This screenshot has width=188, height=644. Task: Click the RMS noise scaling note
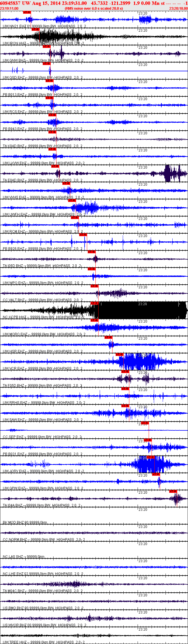[x=94, y=9]
